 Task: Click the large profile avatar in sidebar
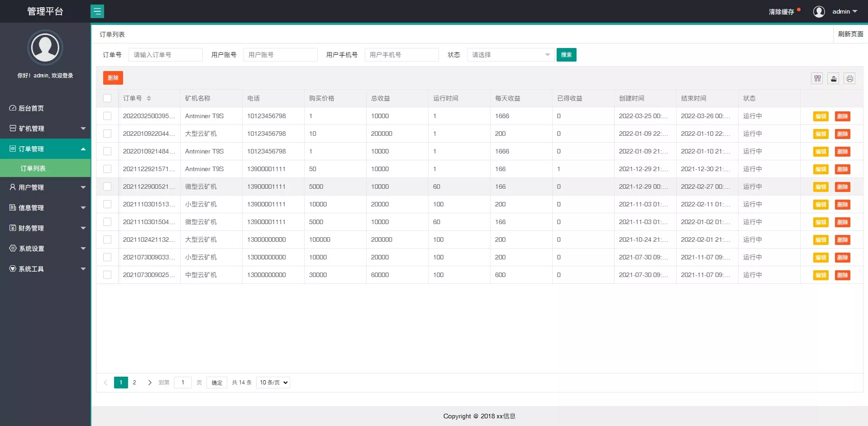pos(45,48)
